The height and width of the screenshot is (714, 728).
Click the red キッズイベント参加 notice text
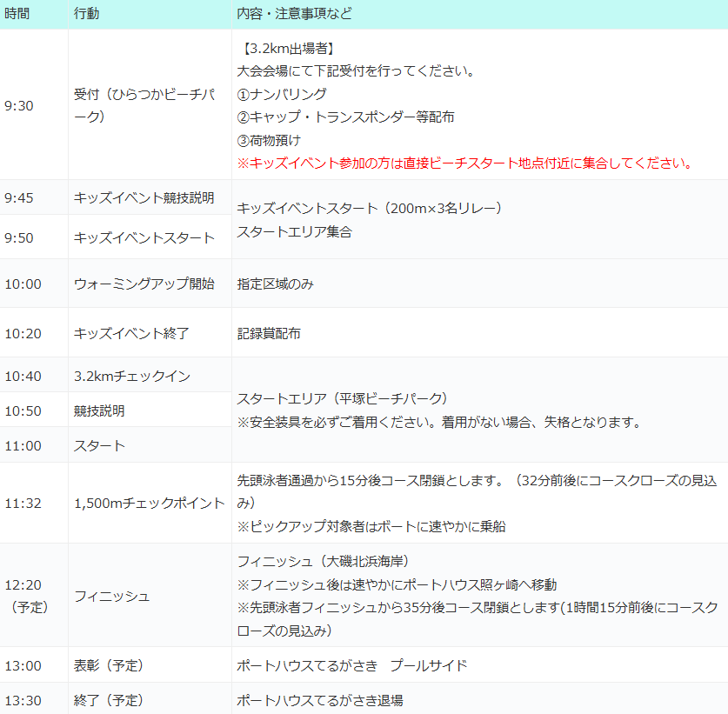(x=464, y=163)
